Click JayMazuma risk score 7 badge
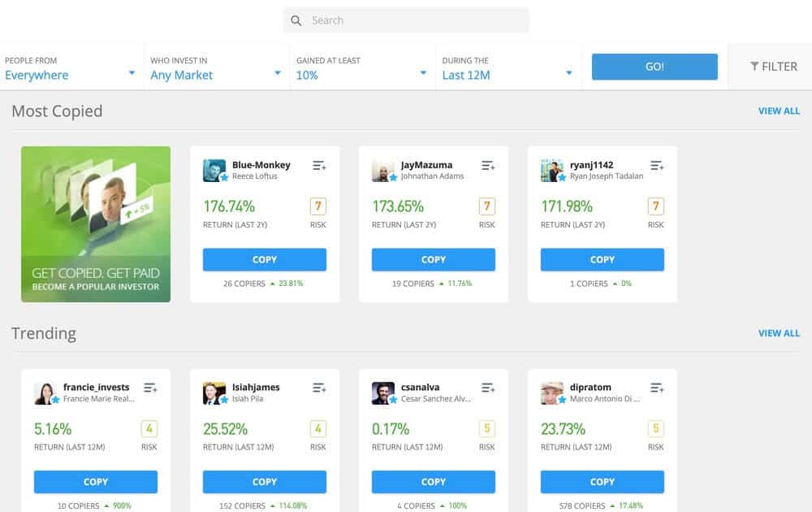812x512 pixels. point(486,206)
